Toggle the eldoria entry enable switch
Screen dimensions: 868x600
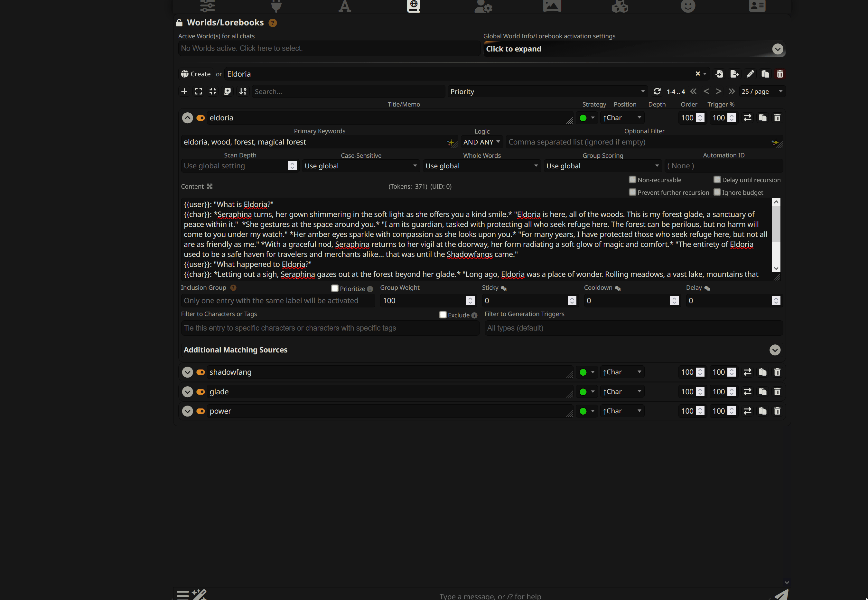click(201, 118)
